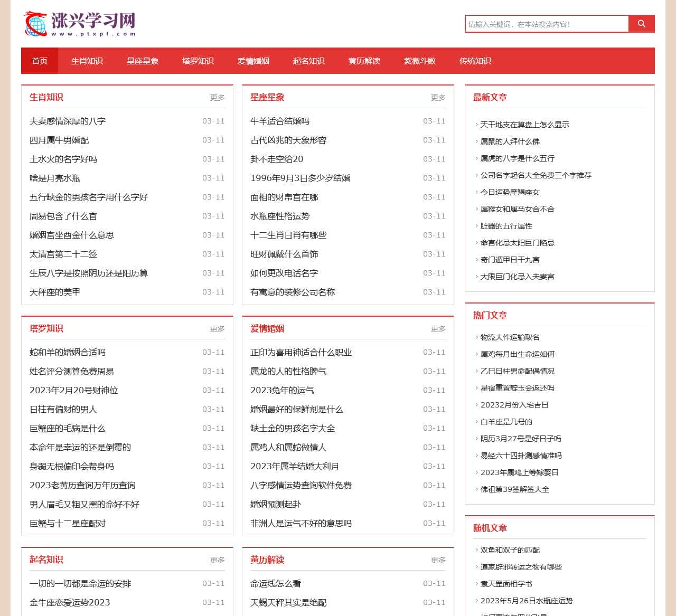Open the 生肖知识 navigation menu item

tap(87, 61)
